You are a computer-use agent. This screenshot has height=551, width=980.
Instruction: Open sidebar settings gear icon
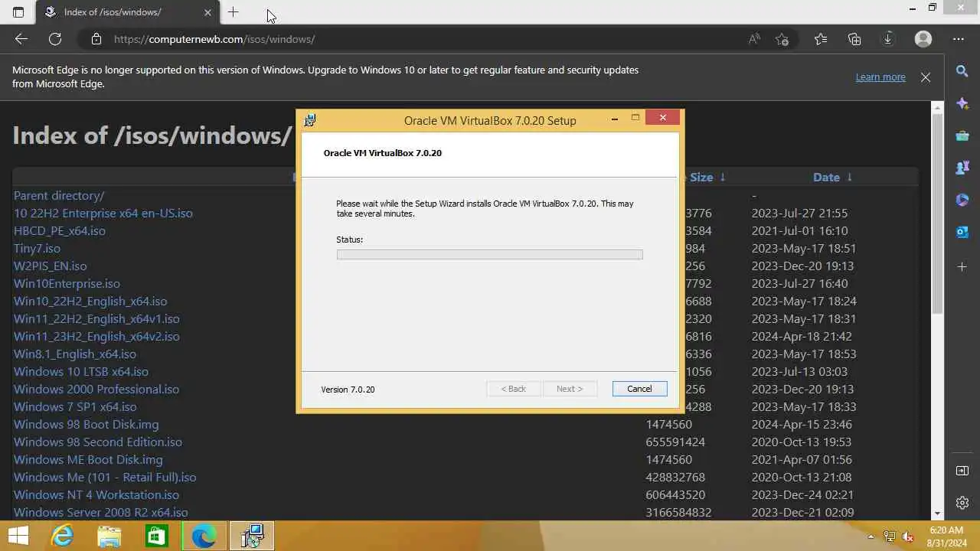tap(962, 503)
